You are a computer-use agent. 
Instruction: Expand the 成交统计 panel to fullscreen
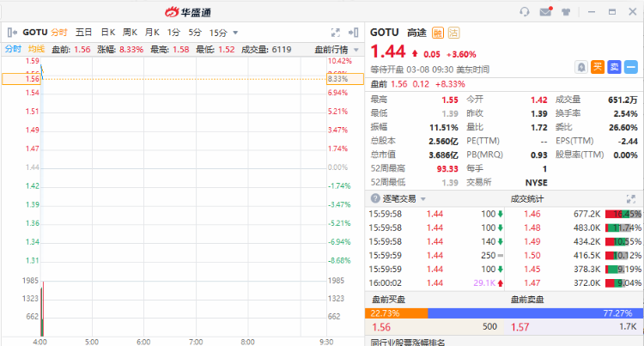pos(631,199)
